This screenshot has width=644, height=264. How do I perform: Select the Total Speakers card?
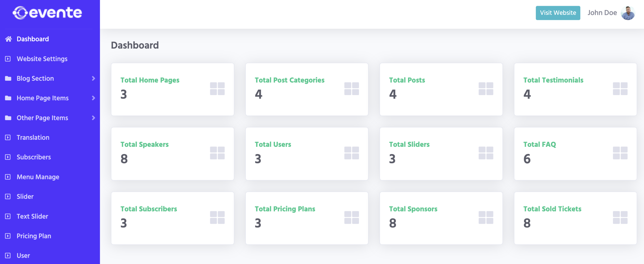[173, 154]
